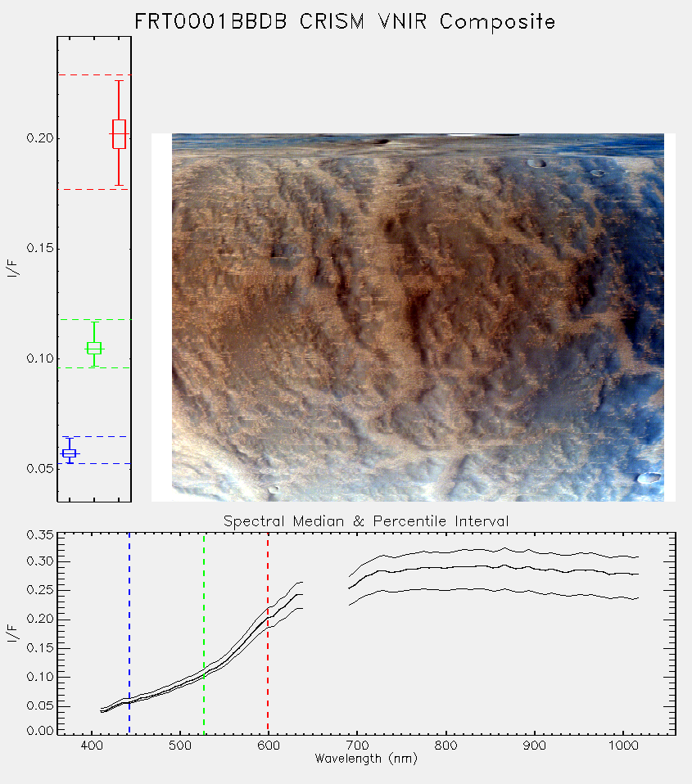Click the 0.35 tick label on spectral plot
This screenshot has height=784, width=692.
click(40, 535)
